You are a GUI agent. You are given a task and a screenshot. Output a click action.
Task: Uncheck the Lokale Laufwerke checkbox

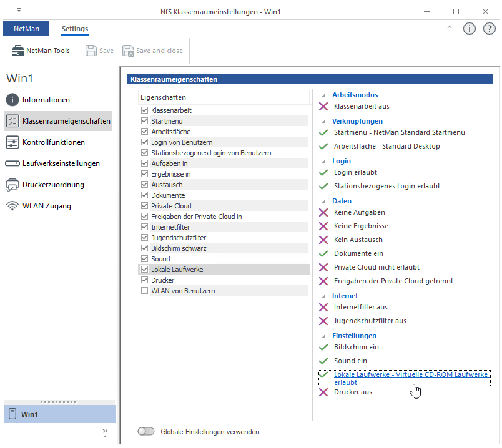[x=144, y=269]
